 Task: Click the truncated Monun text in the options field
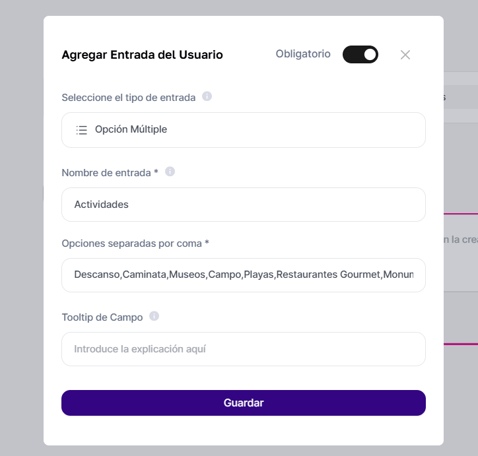click(398, 275)
